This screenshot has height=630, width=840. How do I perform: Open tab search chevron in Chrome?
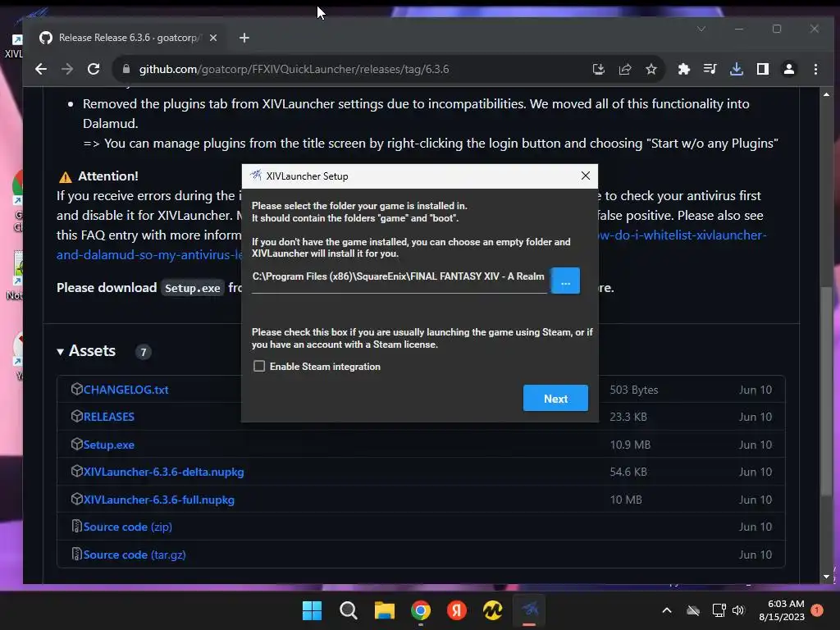tap(701, 29)
